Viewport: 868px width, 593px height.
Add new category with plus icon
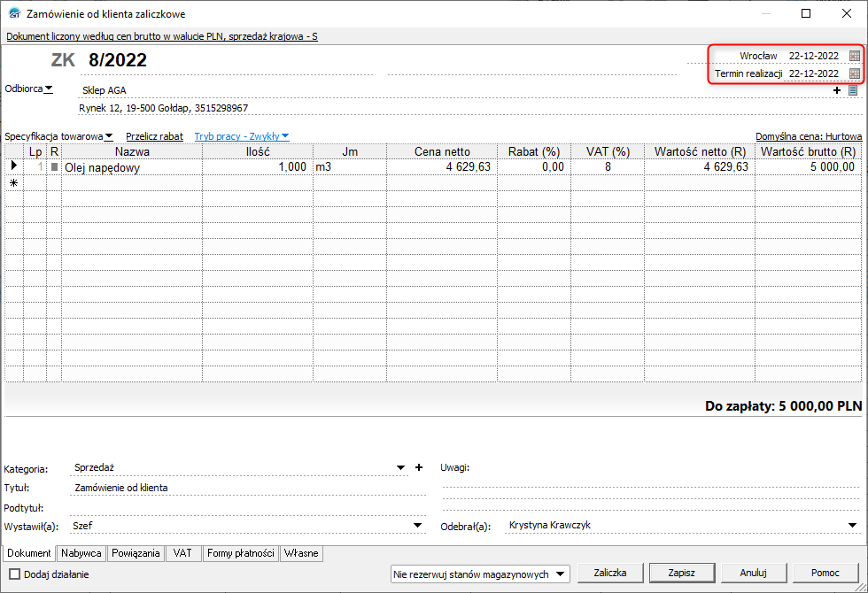click(419, 467)
